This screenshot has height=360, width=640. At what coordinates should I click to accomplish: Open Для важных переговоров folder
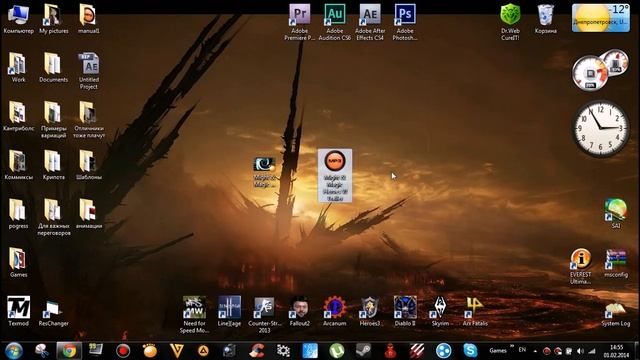pyautogui.click(x=53, y=217)
